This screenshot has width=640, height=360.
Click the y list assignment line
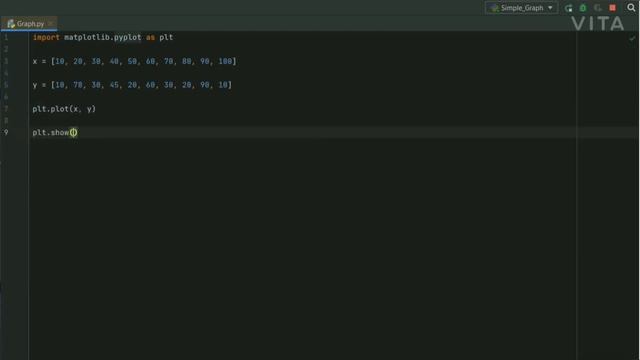pyautogui.click(x=132, y=85)
